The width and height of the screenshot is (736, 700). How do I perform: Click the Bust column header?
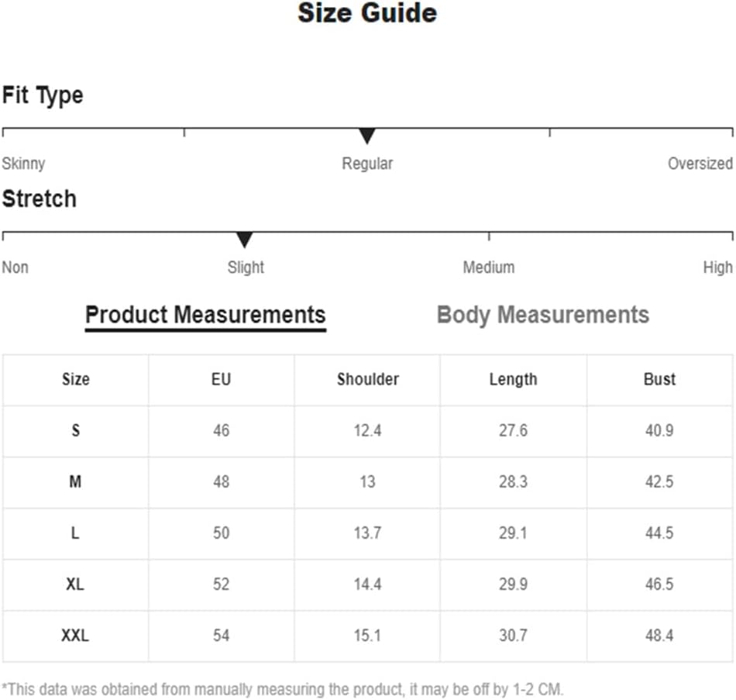(x=659, y=380)
